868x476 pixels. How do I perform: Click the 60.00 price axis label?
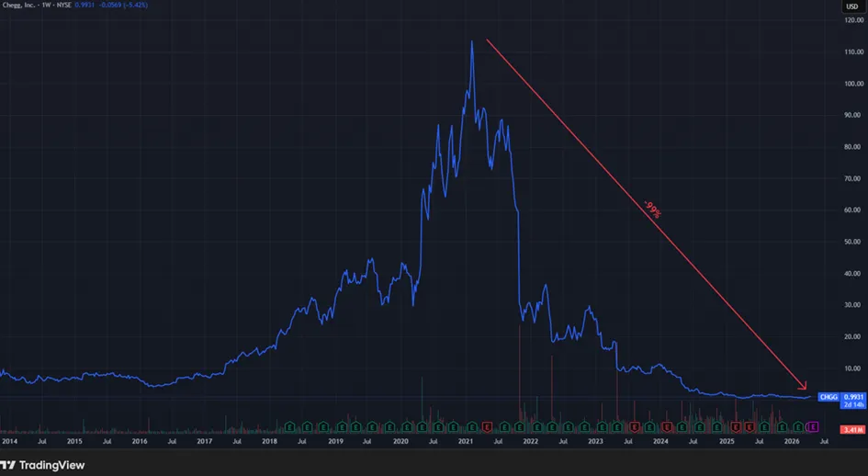coord(854,210)
